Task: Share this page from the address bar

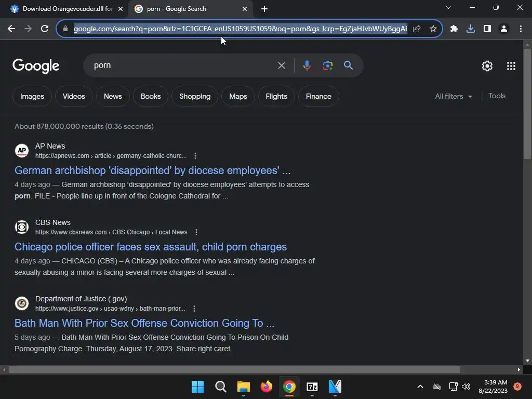Action: coord(417,29)
